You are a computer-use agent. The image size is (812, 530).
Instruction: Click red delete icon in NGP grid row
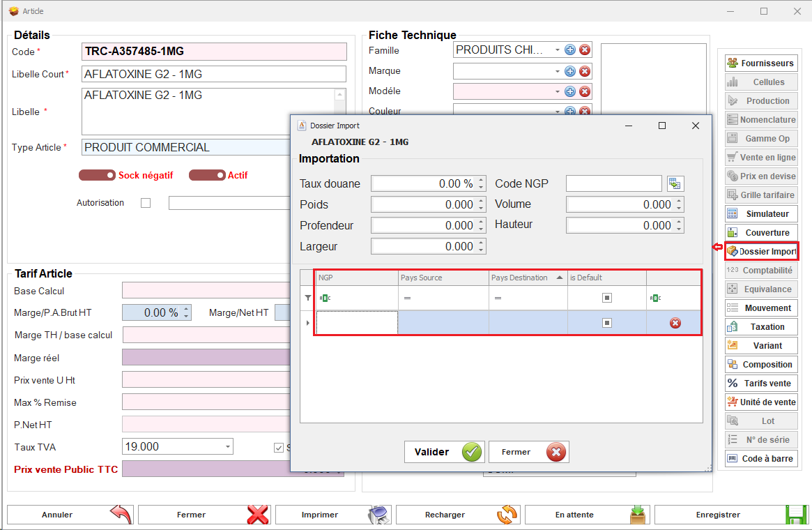[x=675, y=323]
